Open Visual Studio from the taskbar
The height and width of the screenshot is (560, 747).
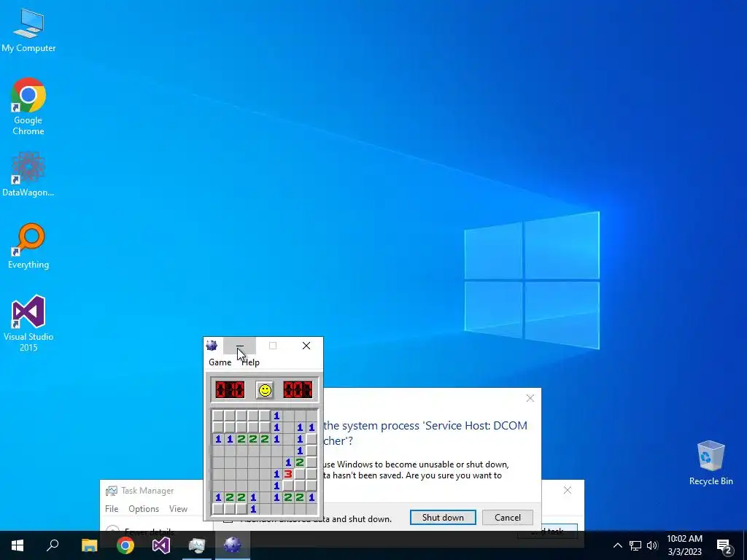coord(161,545)
